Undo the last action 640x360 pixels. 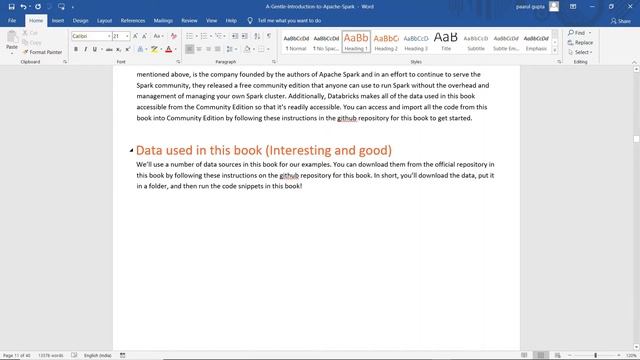pos(23,7)
